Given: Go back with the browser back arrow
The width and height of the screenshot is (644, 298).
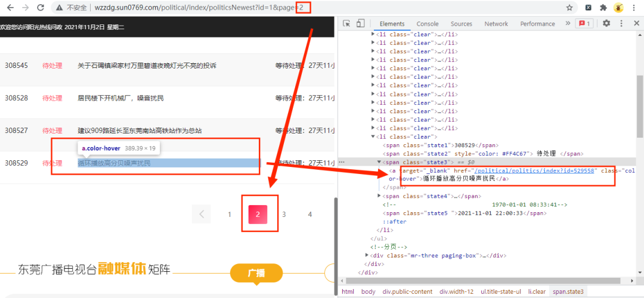Looking at the screenshot, I should point(10,7).
